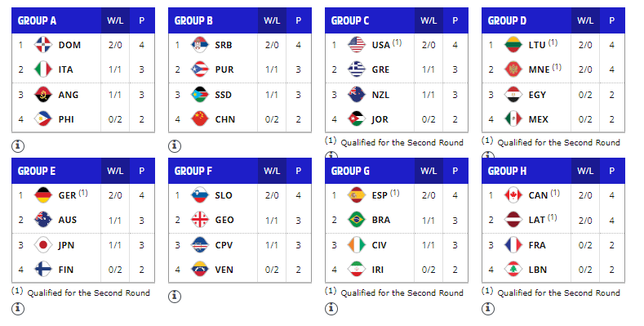Select the Canada flag in Group H
Viewport: 644px width, 326px height.
[513, 195]
